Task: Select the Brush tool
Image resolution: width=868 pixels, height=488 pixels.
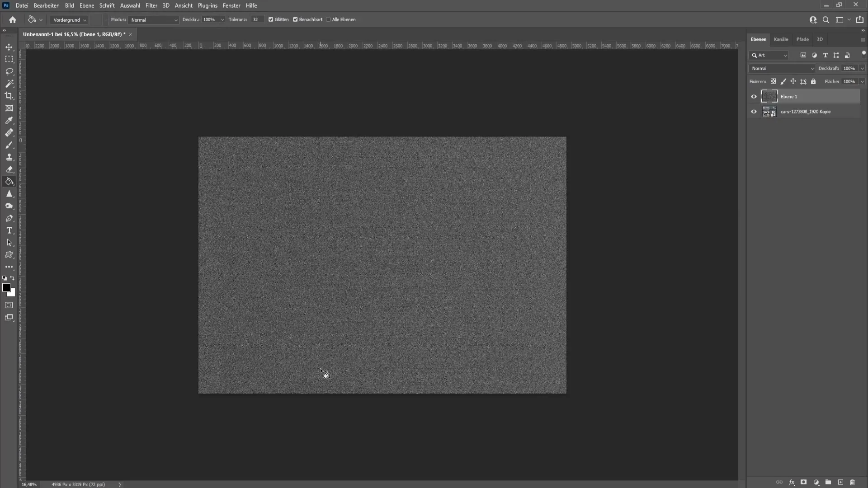Action: tap(9, 145)
